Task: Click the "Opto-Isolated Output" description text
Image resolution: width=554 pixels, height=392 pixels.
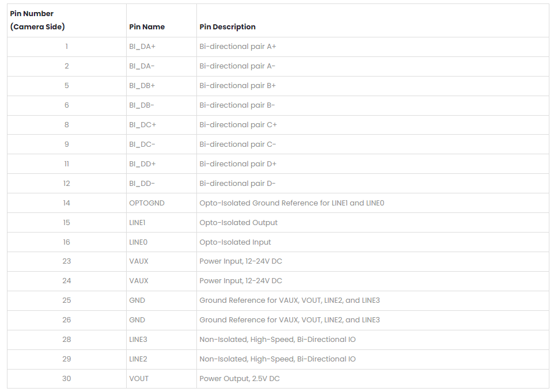Action: [238, 223]
